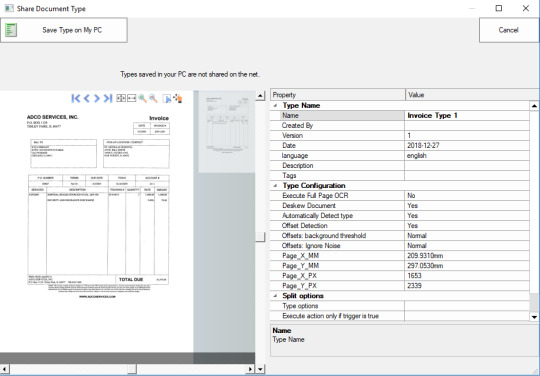The height and width of the screenshot is (376, 540).
Task: Click the Property column header
Action: click(338, 95)
